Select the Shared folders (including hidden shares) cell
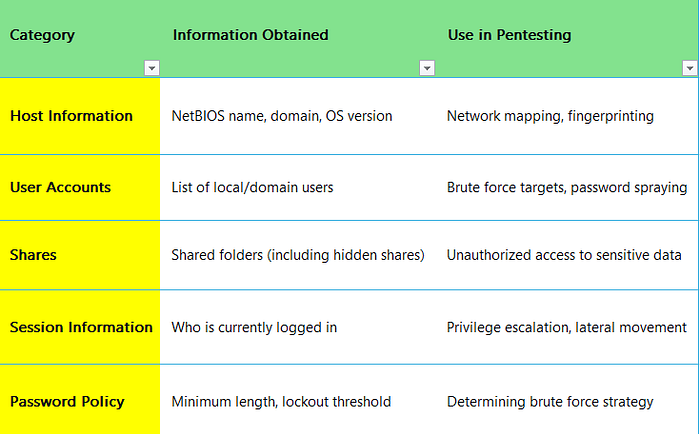Viewport: 700px width, 434px height. [x=298, y=255]
